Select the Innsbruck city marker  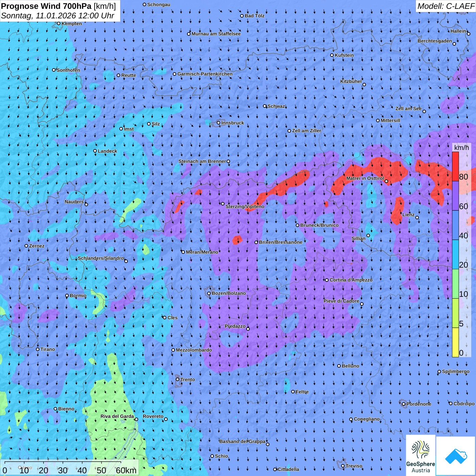219,123
